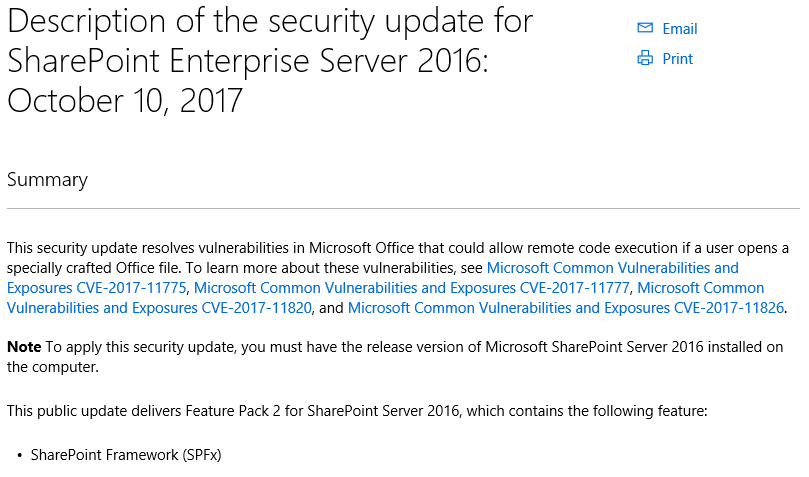Select the 'SharePoint Framework (SPFx)' bullet item
Screen dimensions: 809x477
[126, 455]
